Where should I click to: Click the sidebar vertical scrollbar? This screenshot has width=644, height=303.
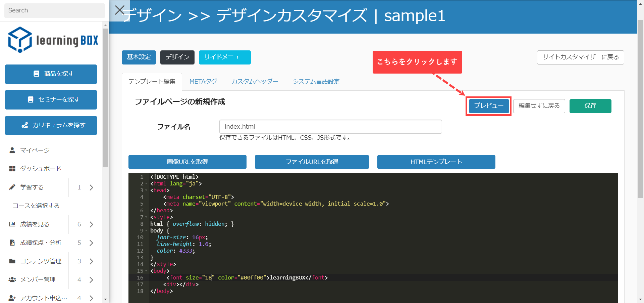(x=105, y=97)
